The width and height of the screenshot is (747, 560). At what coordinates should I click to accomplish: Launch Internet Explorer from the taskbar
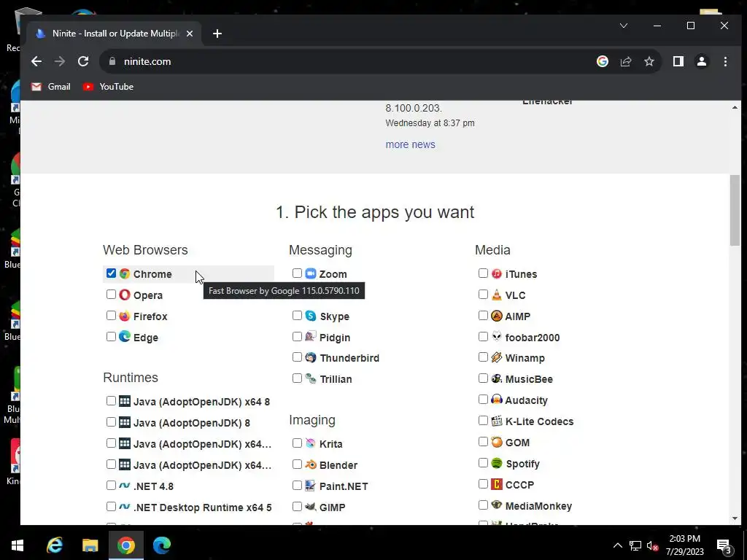[54, 545]
